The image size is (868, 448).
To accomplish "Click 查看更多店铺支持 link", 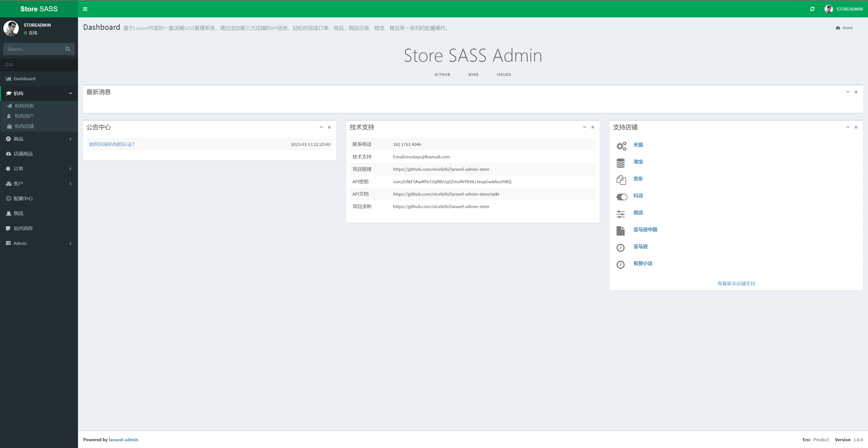I will click(736, 284).
